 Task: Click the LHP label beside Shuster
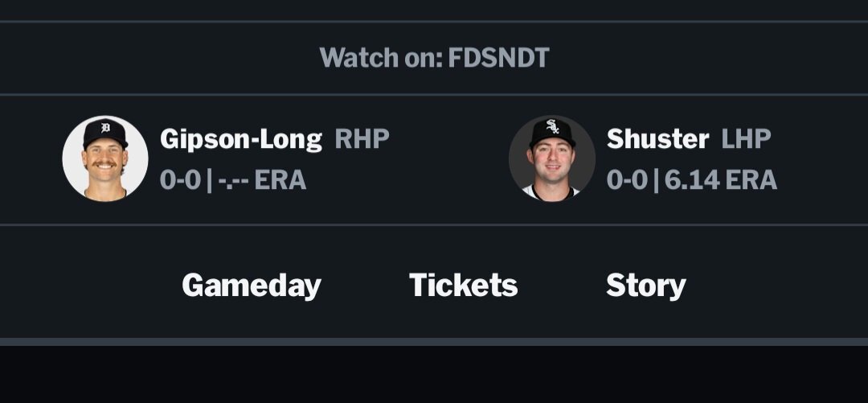point(746,139)
